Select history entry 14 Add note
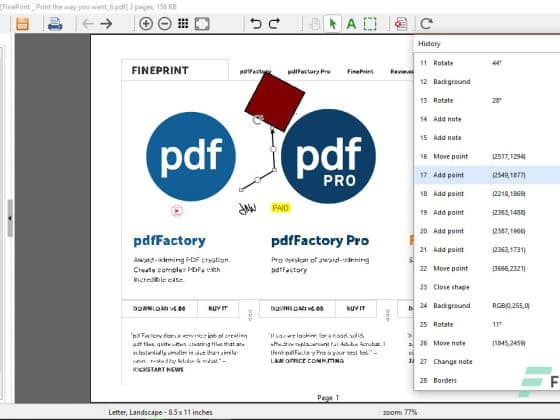This screenshot has width=560, height=420. [x=487, y=119]
